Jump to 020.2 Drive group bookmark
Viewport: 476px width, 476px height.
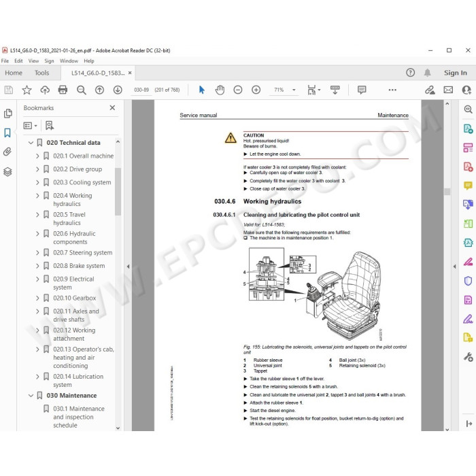(x=78, y=169)
